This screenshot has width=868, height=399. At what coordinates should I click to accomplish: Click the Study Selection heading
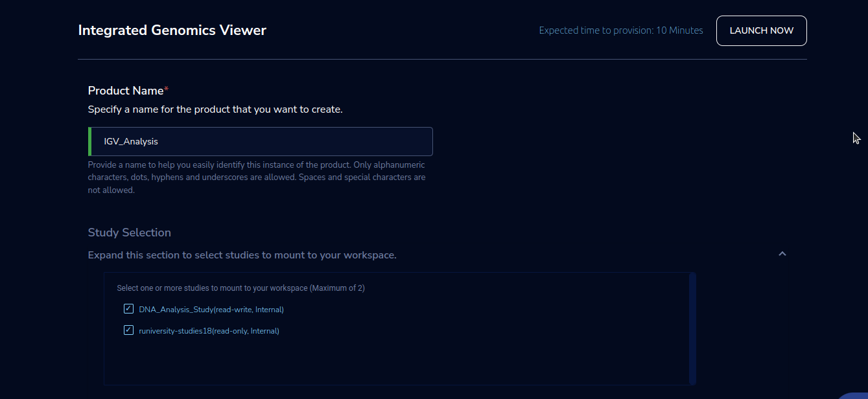click(130, 233)
